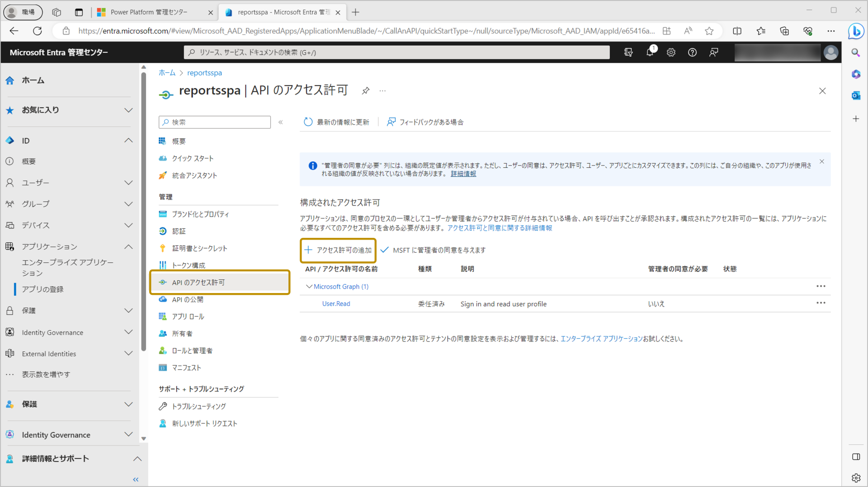The image size is (868, 487).
Task: Add this page to favorites star
Action: pyautogui.click(x=709, y=31)
